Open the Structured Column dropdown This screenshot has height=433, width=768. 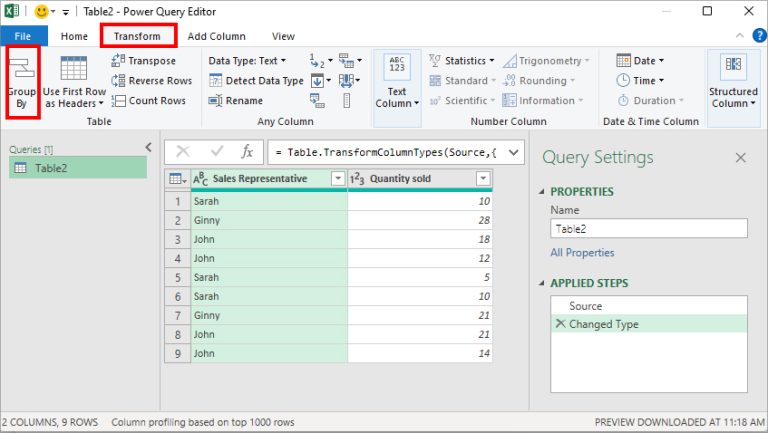[733, 97]
